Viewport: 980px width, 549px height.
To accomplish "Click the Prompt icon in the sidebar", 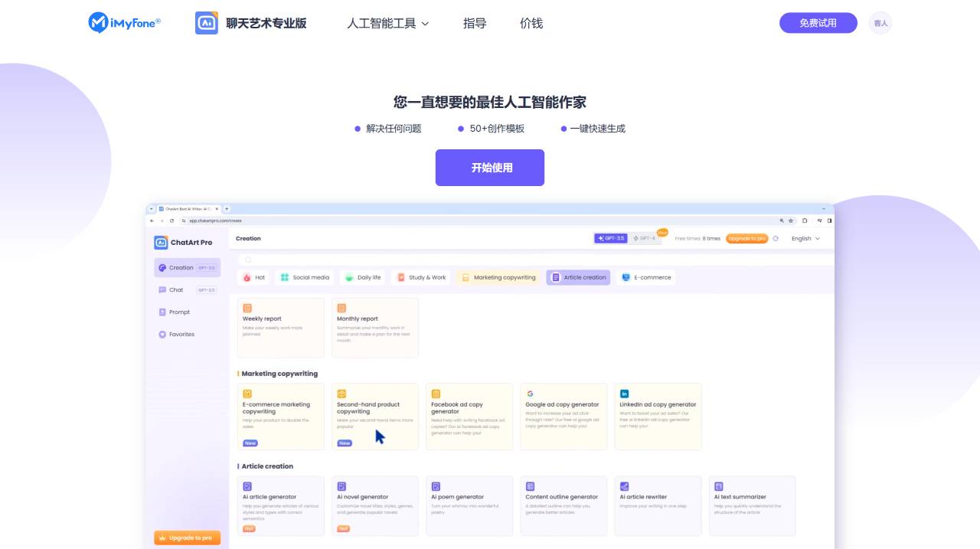I will click(x=162, y=312).
